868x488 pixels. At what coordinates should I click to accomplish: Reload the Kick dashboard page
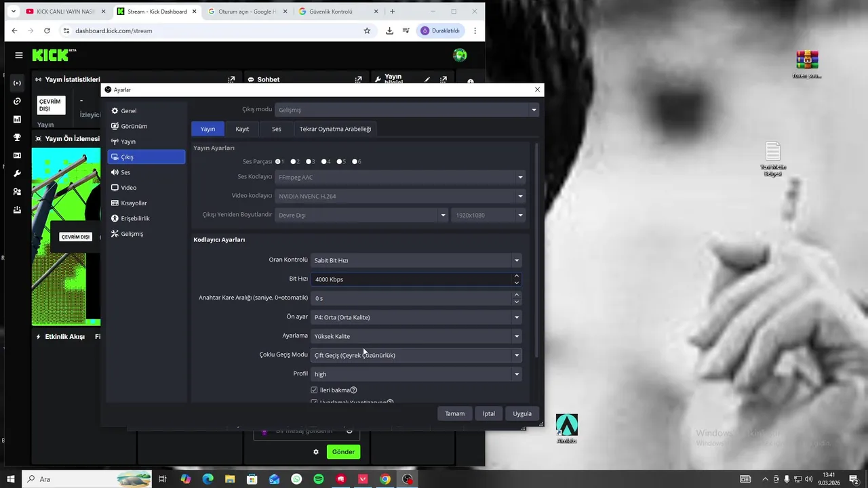click(47, 30)
